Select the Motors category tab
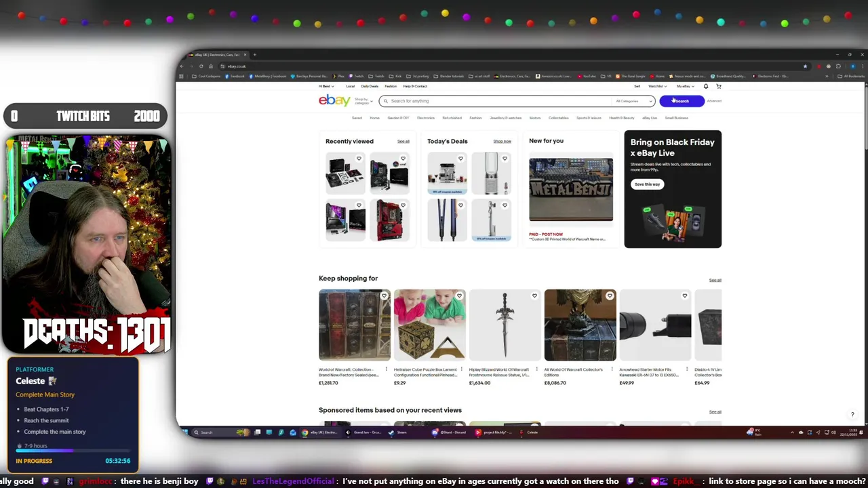Viewport: 868px width, 488px height. click(535, 118)
